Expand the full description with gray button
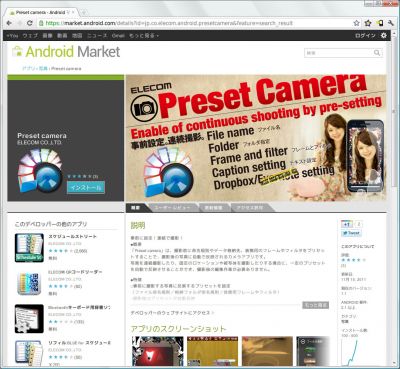The height and width of the screenshot is (369, 400). tap(315, 305)
